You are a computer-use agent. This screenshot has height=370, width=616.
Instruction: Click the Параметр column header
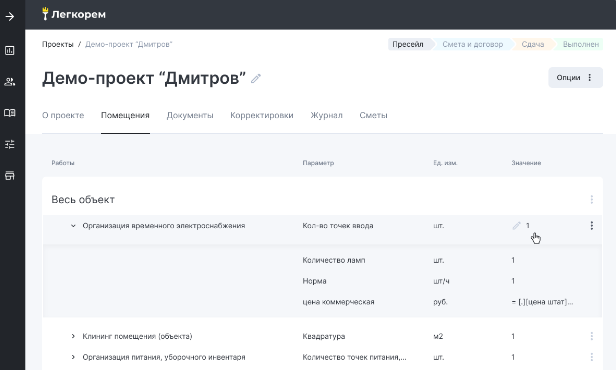pos(318,163)
